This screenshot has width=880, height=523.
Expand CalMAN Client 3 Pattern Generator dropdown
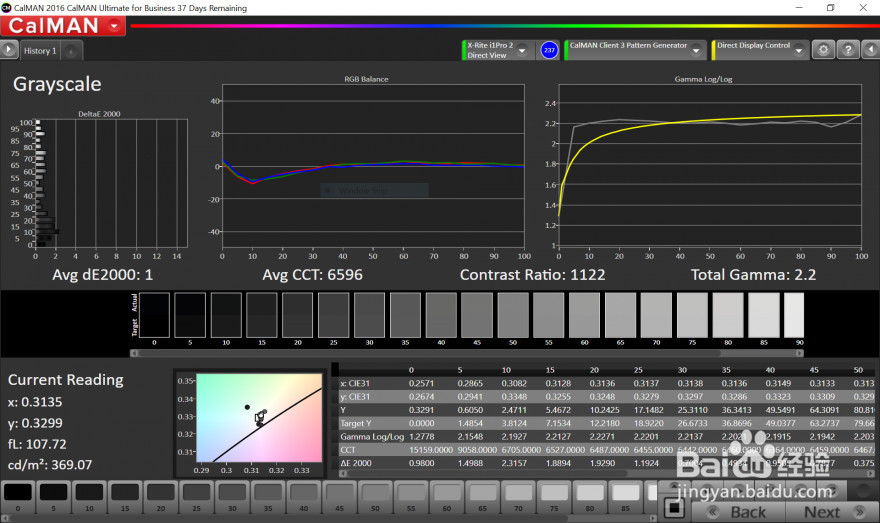click(696, 51)
